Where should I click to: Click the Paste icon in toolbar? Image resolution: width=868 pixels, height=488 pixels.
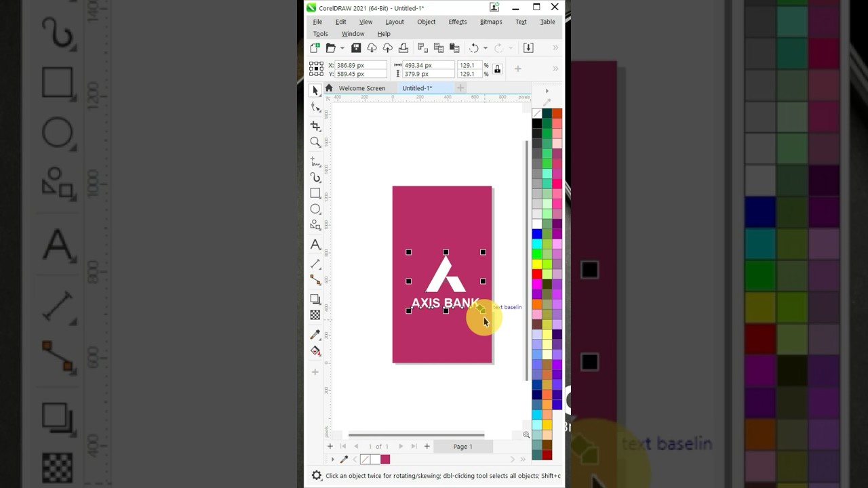click(x=454, y=48)
